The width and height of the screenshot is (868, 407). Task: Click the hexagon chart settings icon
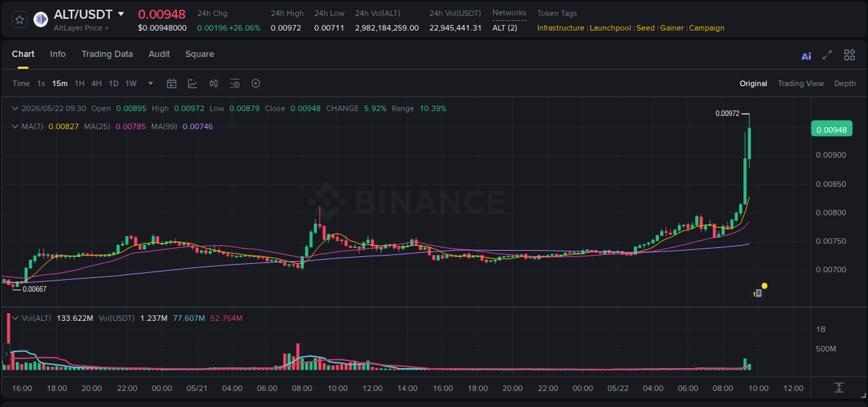click(256, 83)
